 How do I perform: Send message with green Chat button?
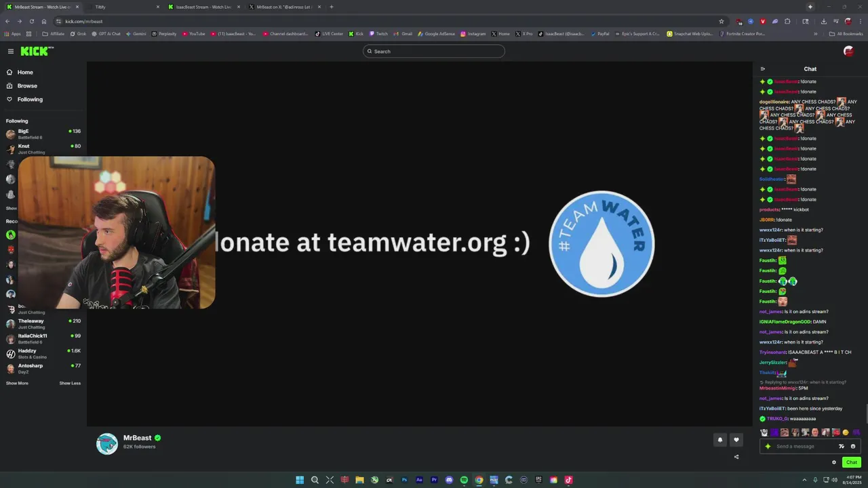[x=852, y=463]
